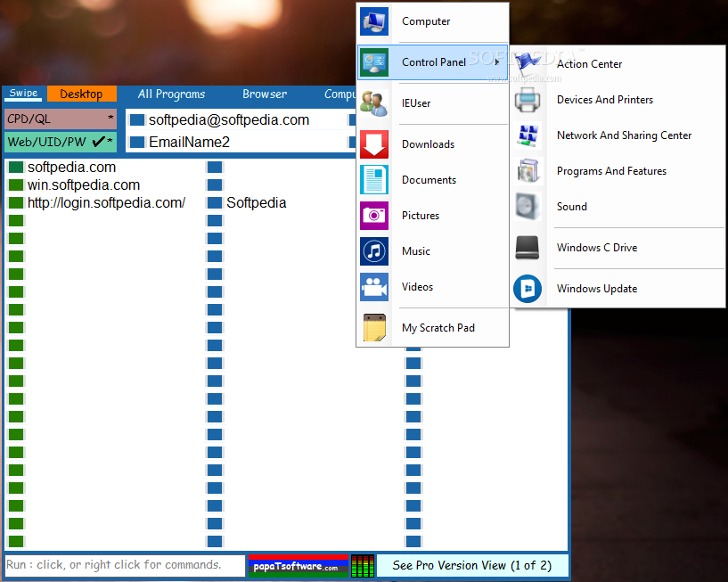Select the Softpedia password entry
The height and width of the screenshot is (582, 728).
(257, 203)
